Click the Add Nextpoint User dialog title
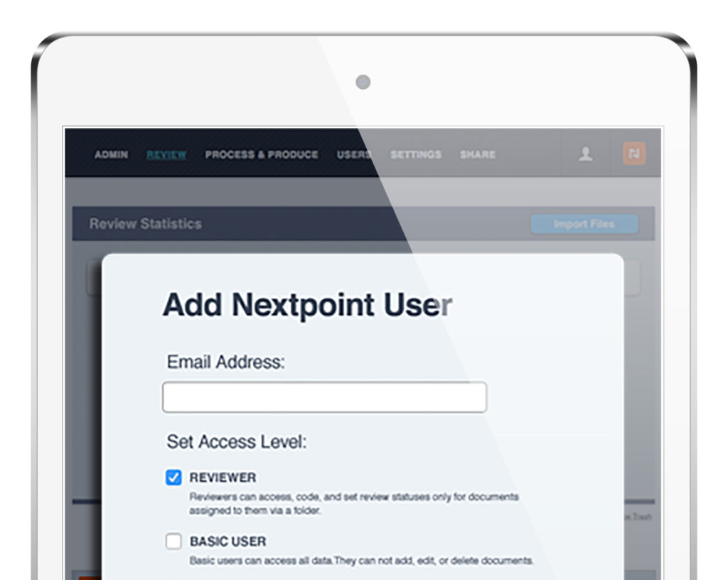Screen dimensions: 728x580 tap(308, 304)
